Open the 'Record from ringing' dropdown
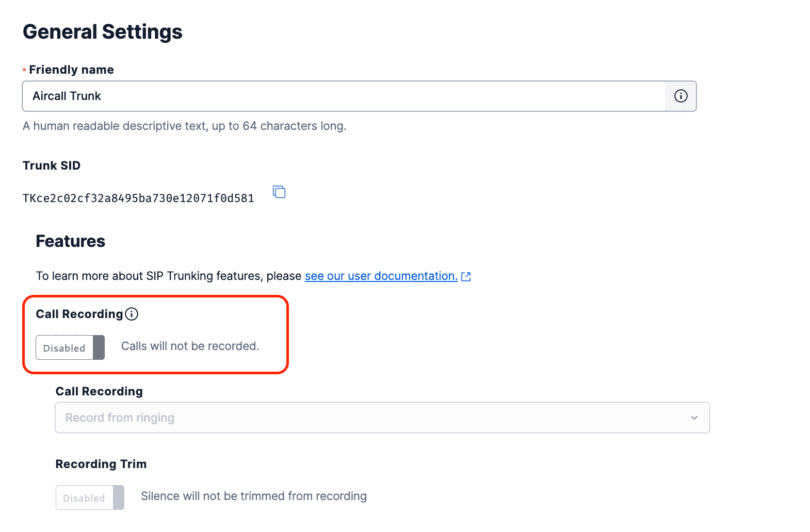The width and height of the screenshot is (810, 532). (382, 418)
